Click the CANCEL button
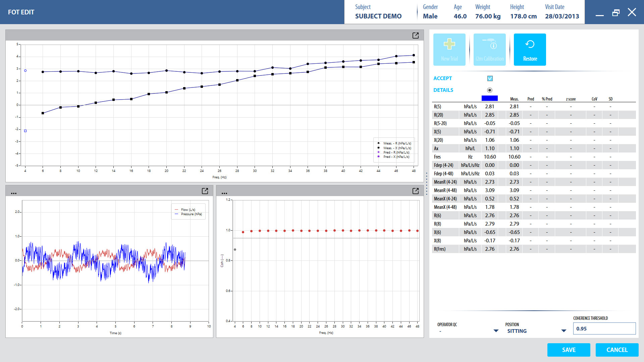Viewport: 644px width, 362px height. 617,350
